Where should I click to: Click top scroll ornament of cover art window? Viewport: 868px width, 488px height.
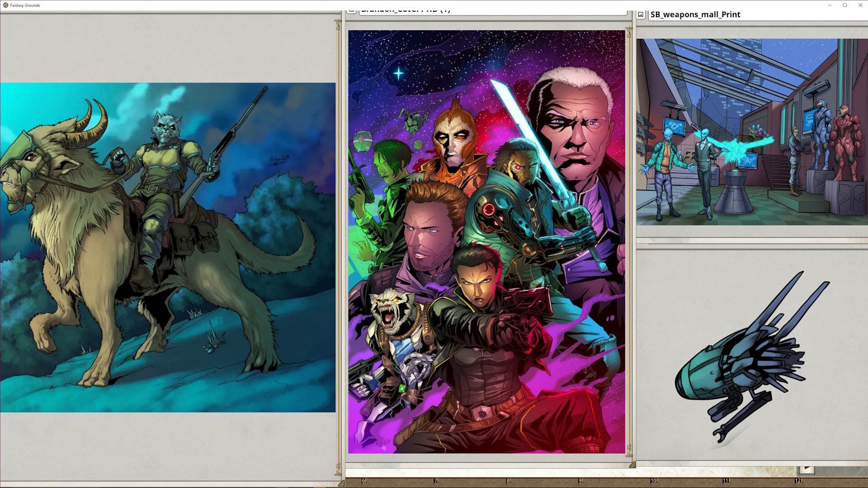(x=628, y=32)
